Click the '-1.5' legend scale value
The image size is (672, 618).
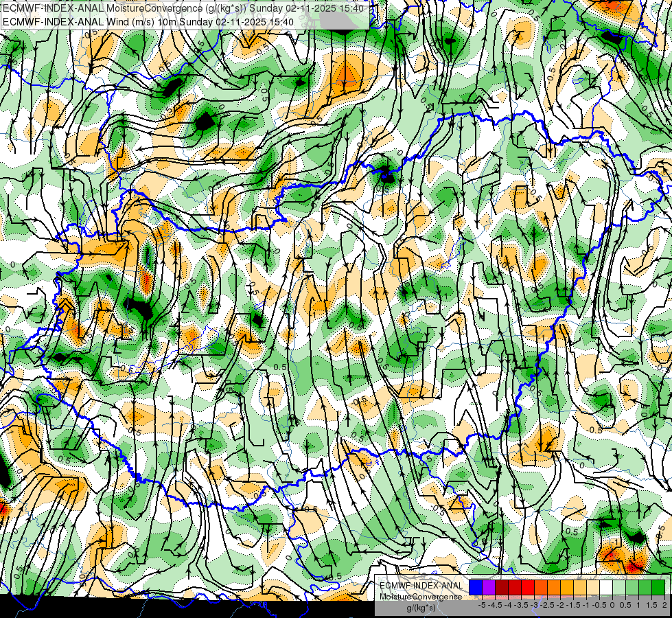[573, 605]
